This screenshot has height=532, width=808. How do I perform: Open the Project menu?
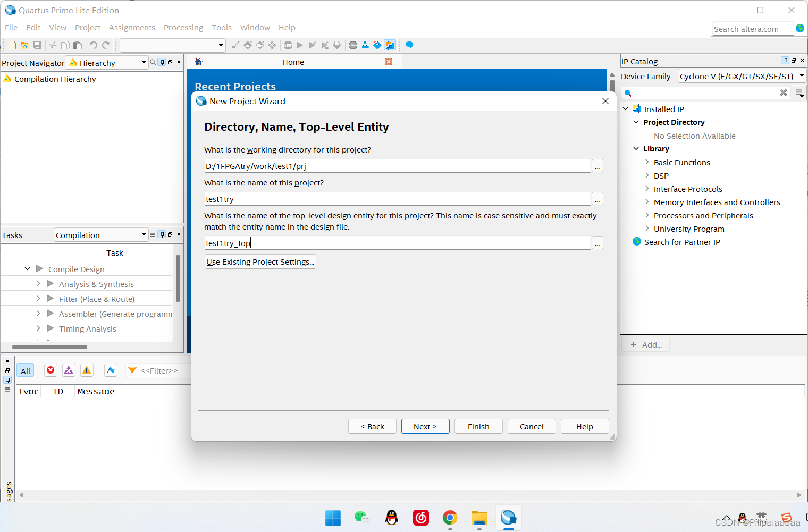(x=88, y=28)
